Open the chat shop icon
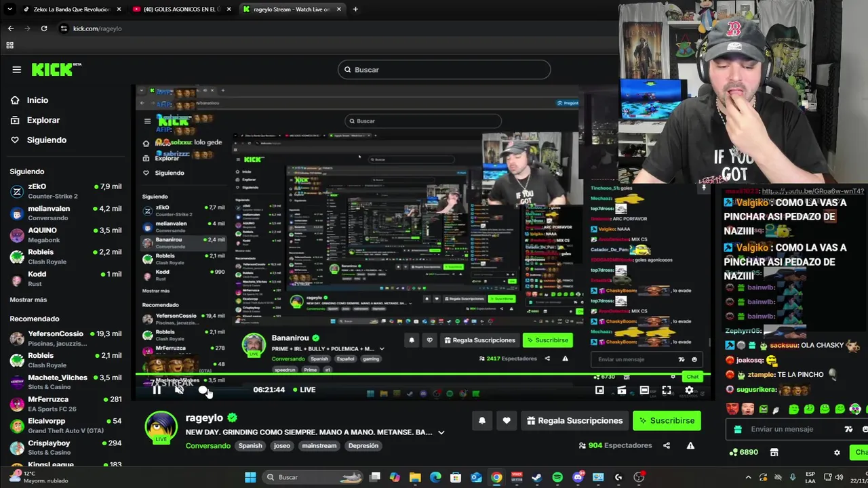868x488 pixels. pyautogui.click(x=774, y=452)
